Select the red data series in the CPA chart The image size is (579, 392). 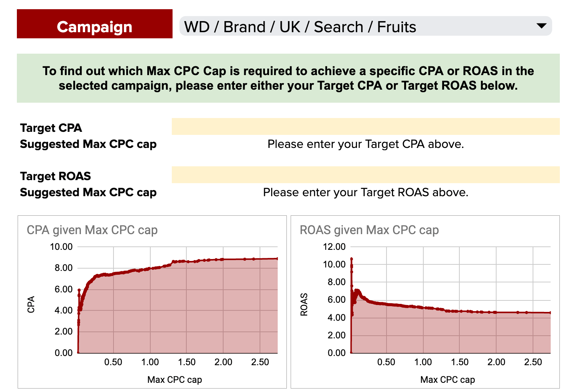coord(173,268)
